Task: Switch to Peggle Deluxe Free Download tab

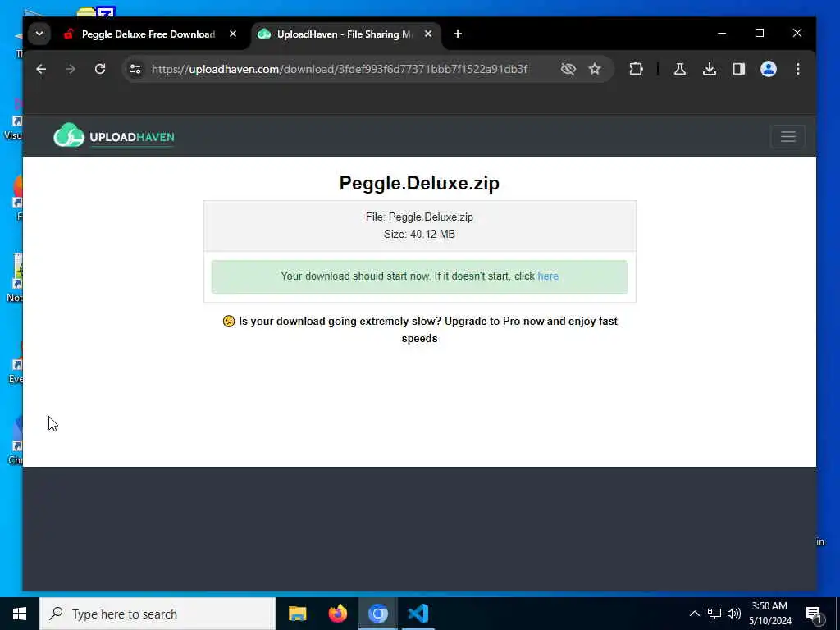Action: pyautogui.click(x=149, y=34)
